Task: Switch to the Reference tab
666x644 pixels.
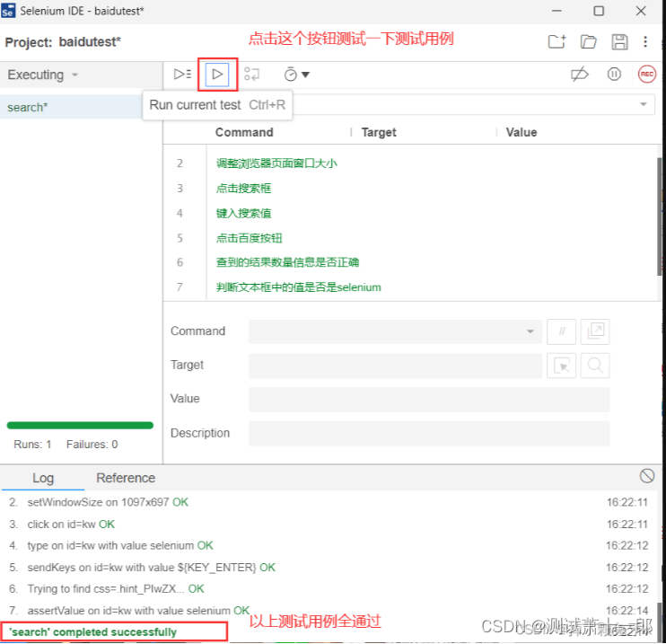Action: click(126, 478)
